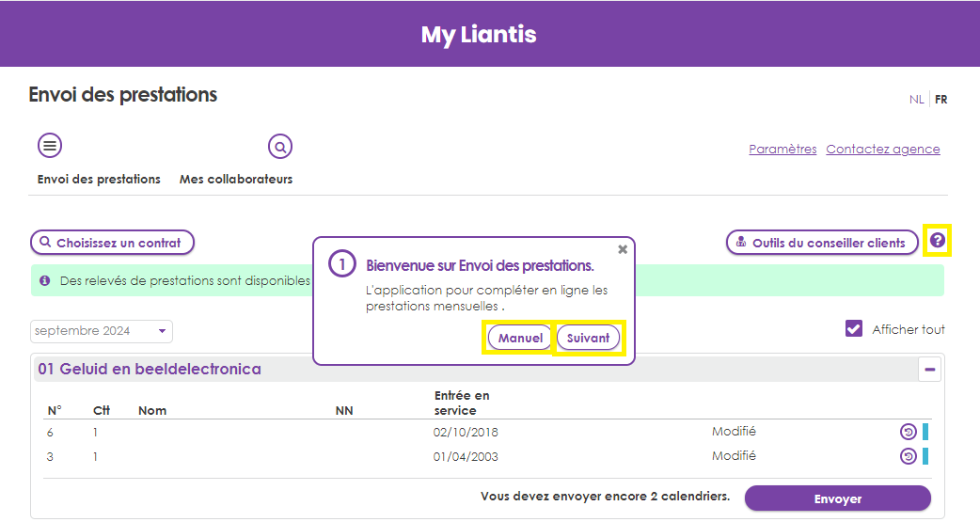This screenshot has width=980, height=522.
Task: Click the Manuel button in the popup
Action: point(520,339)
